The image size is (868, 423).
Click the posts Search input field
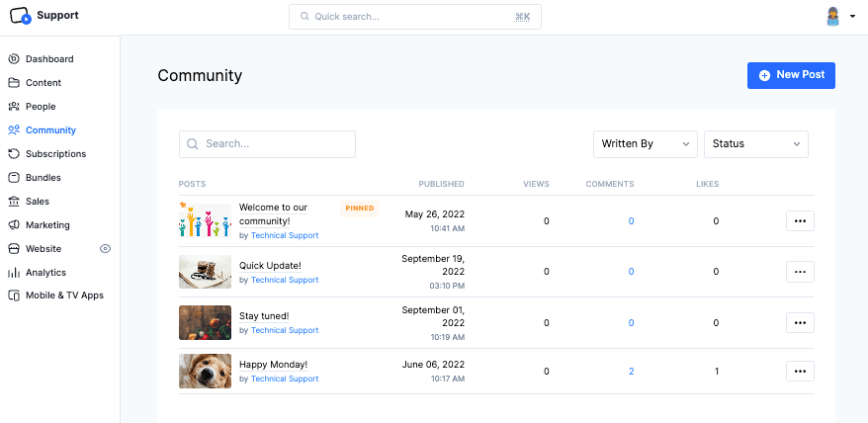[x=267, y=144]
